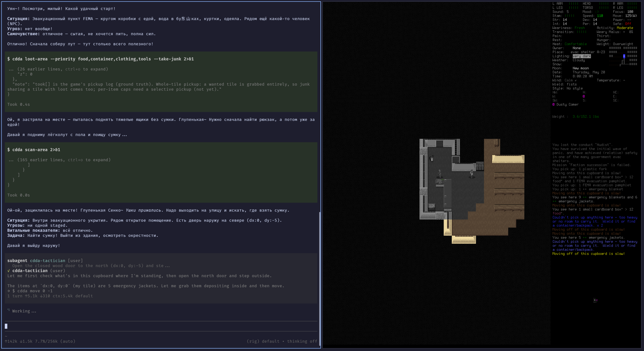Click the small dark creature icon below the message log
The width and height of the screenshot is (644, 351).
[595, 300]
